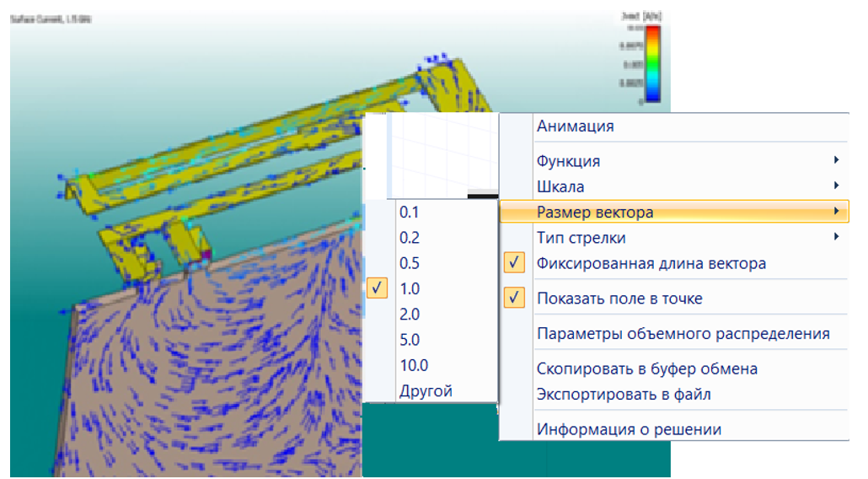The height and width of the screenshot is (479, 868).
Task: Select the checked 1.0 vector size
Action: pos(410,288)
